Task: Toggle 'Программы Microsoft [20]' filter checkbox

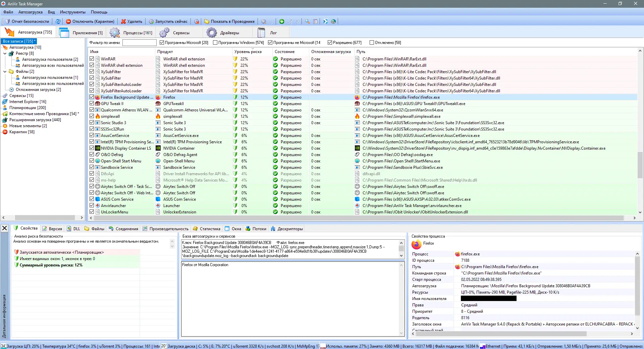Action: click(162, 43)
